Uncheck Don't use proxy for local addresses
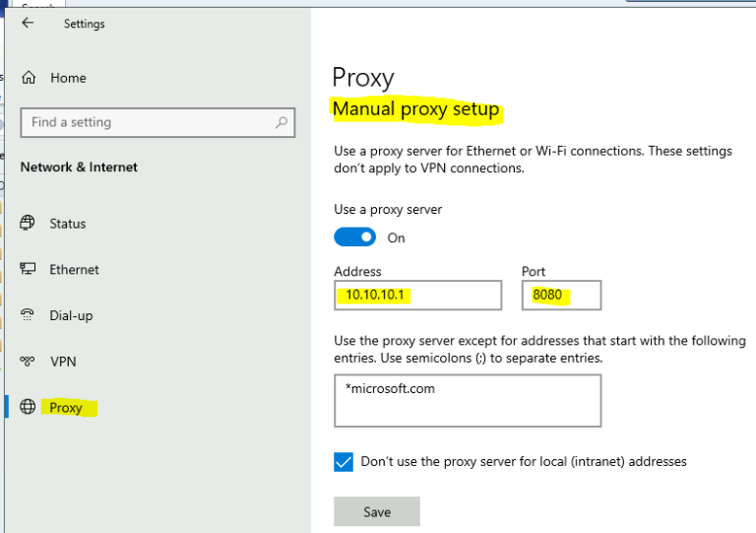 [x=344, y=462]
